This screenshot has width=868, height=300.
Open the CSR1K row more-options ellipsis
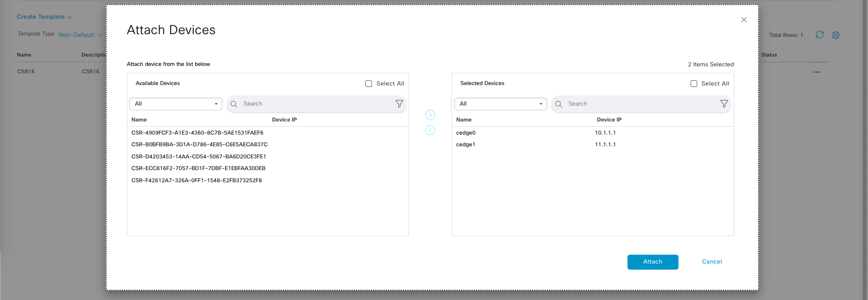pos(817,72)
